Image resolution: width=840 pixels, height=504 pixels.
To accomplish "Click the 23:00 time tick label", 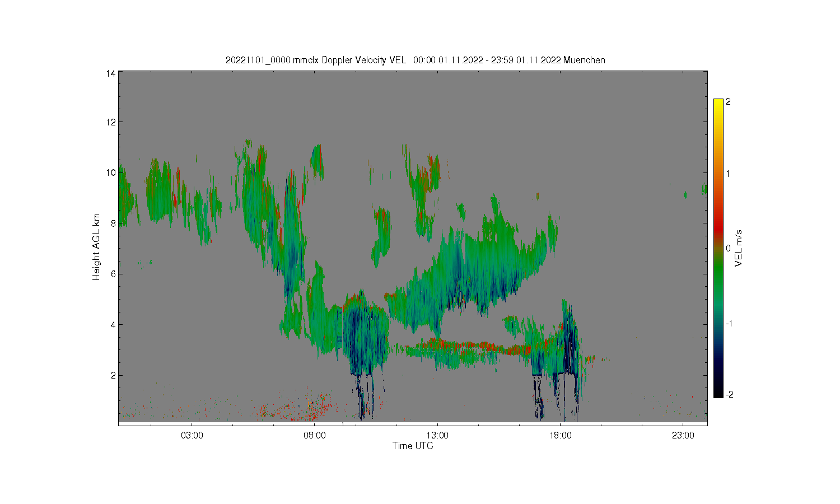I will coord(683,435).
